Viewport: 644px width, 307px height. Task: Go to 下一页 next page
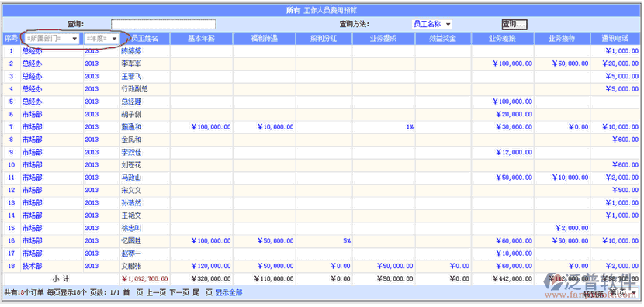(179, 293)
